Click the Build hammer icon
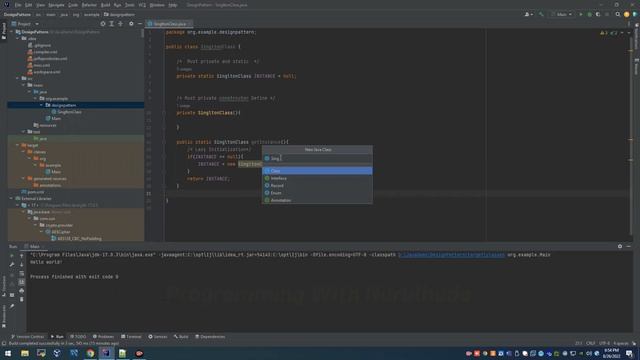Screen dimensions: 640x360 (541, 14)
